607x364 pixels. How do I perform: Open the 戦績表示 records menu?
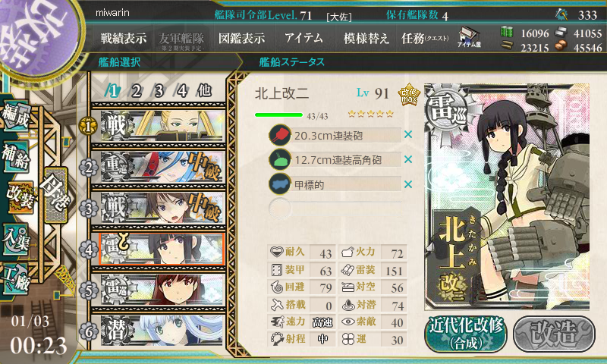point(124,38)
